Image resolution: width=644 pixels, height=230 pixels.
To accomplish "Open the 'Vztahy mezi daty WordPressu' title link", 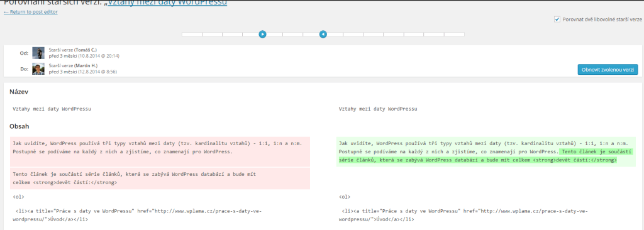I will click(x=167, y=3).
